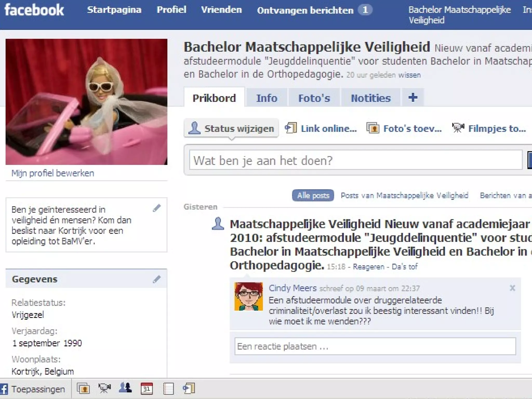Viewport: 532px width, 399px height.
Task: Click the 'Wat ben je aan het doen?' field
Action: (355, 160)
